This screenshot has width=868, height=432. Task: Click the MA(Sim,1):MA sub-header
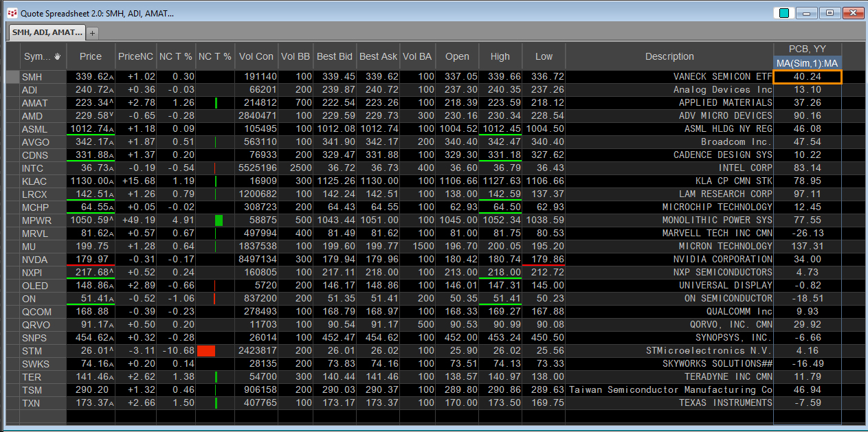[807, 64]
